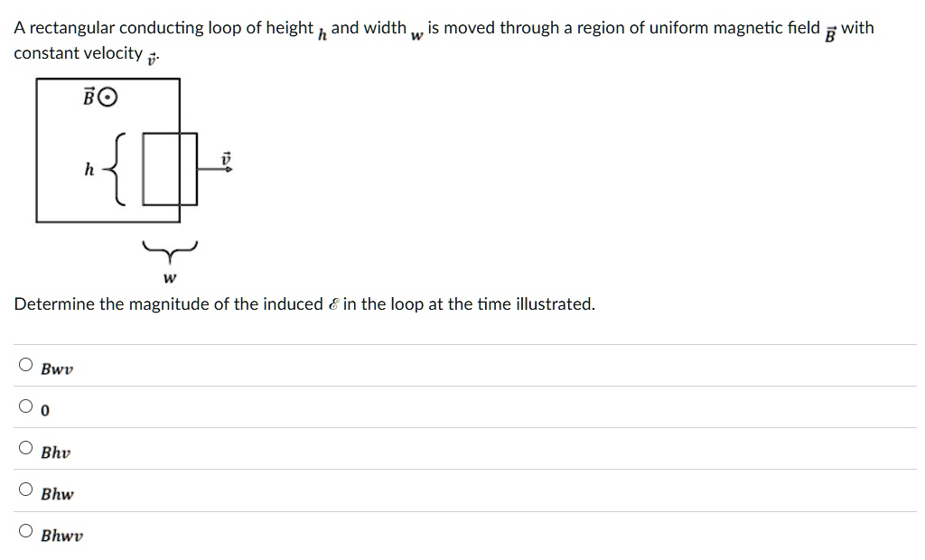Click the velocity vector arrow labeled v
This screenshot has width=925, height=560.
(218, 164)
